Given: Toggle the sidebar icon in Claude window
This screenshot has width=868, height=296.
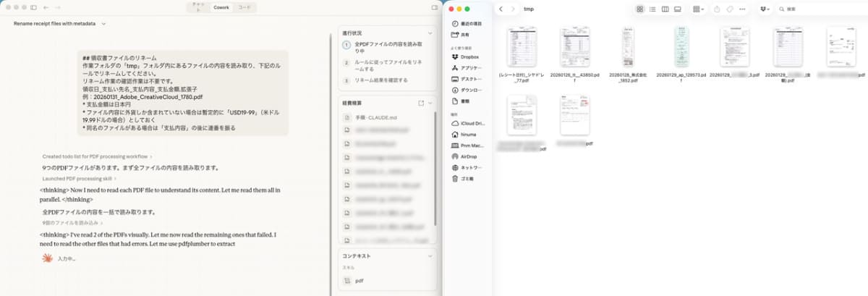Looking at the screenshot, I should [x=33, y=7].
